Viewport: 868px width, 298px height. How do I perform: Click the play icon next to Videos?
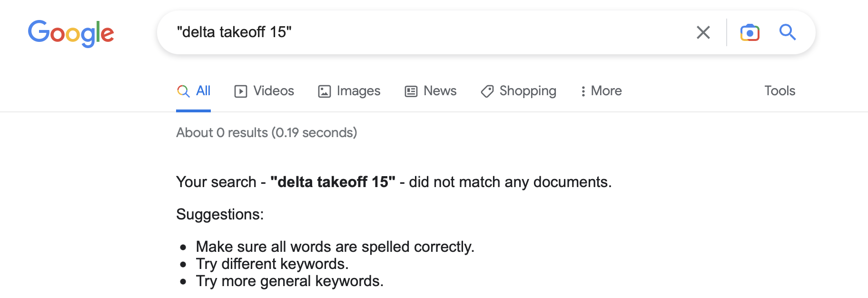(x=241, y=91)
